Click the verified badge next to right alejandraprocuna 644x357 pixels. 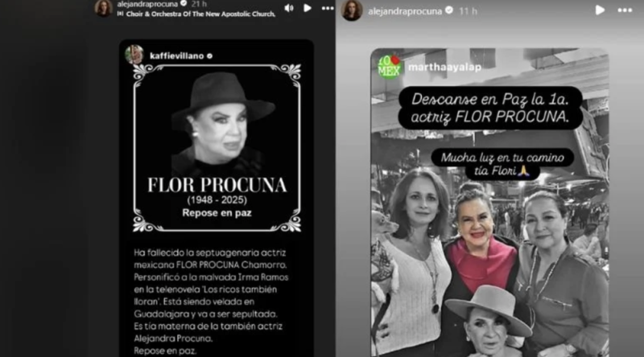click(x=449, y=10)
